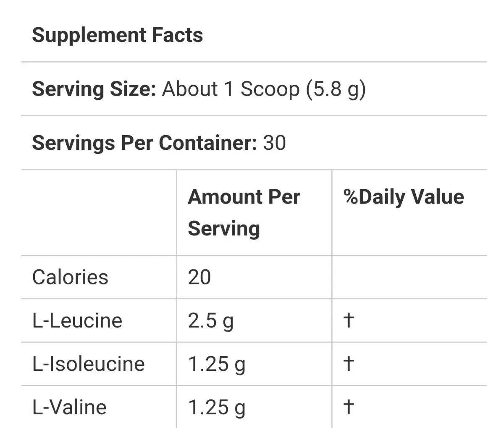Select the Calories row label

(x=70, y=277)
